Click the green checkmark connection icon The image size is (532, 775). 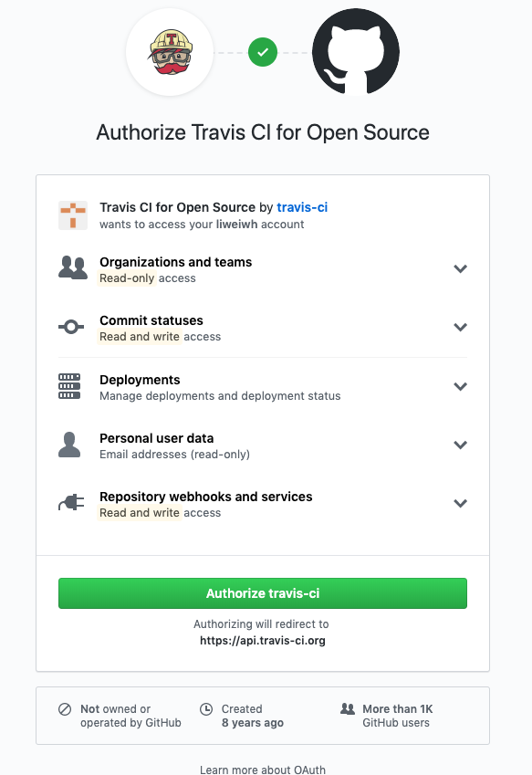point(263,52)
